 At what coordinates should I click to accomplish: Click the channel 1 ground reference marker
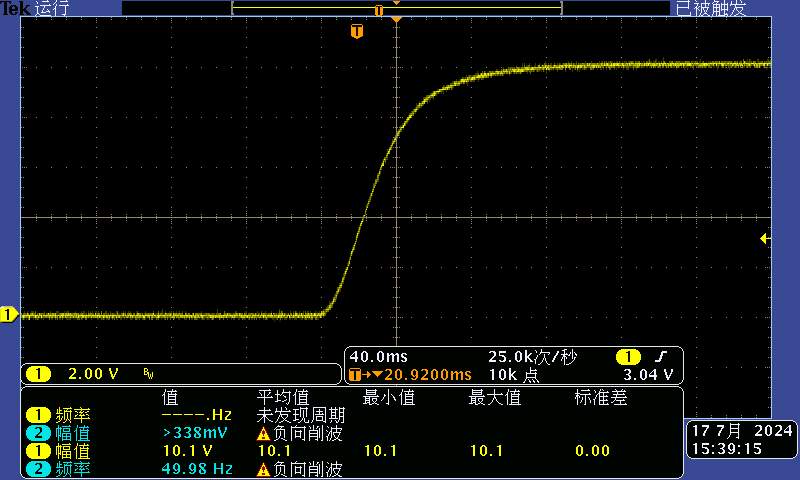coord(8,315)
